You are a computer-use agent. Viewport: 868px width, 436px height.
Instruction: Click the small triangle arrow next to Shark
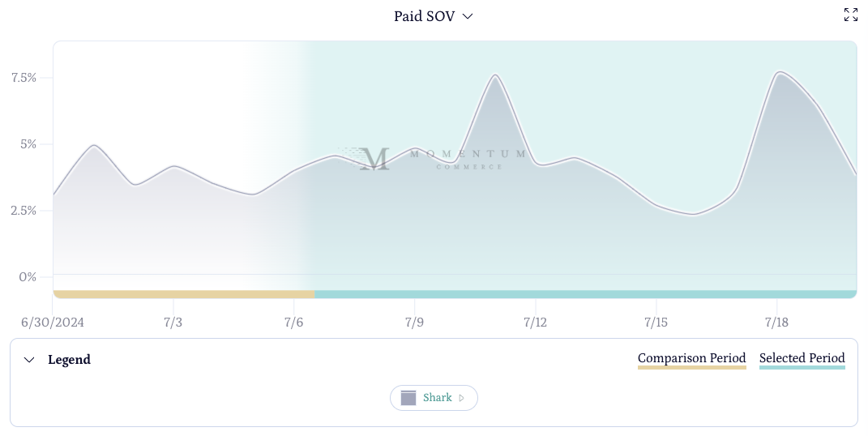tap(462, 398)
